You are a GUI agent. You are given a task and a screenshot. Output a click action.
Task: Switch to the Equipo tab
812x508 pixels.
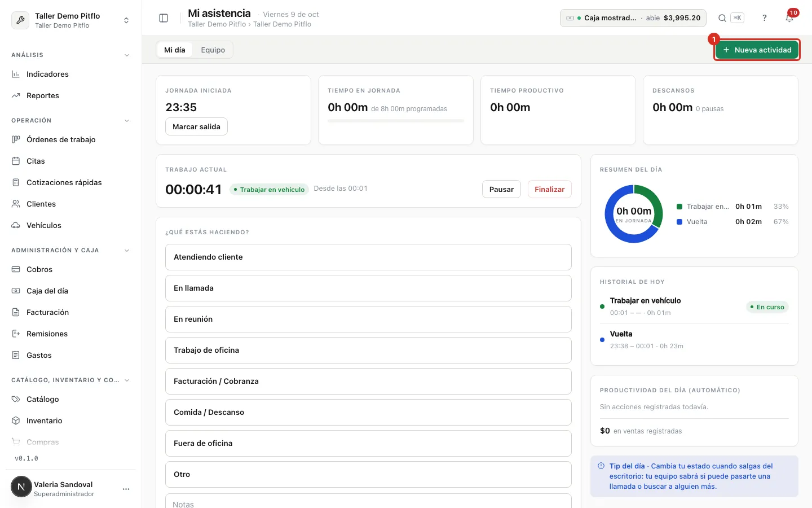click(x=213, y=50)
